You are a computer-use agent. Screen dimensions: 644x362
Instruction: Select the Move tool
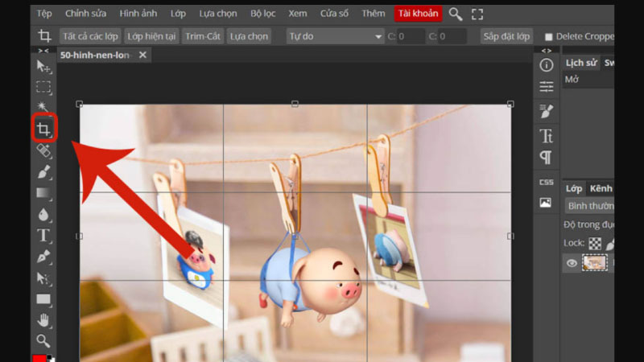tap(43, 67)
